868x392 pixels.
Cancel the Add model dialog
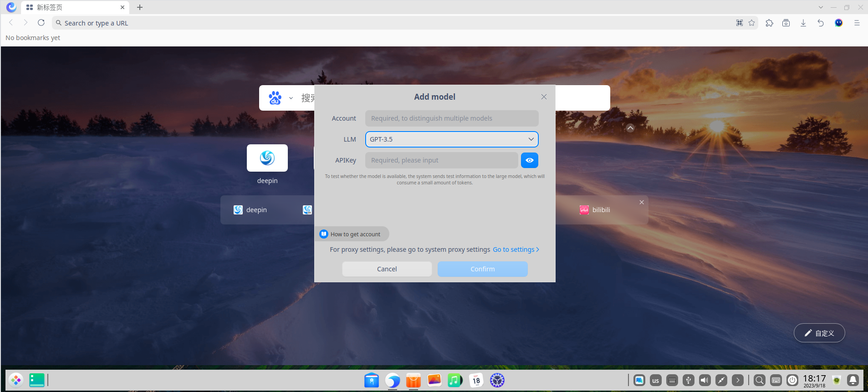pyautogui.click(x=387, y=269)
